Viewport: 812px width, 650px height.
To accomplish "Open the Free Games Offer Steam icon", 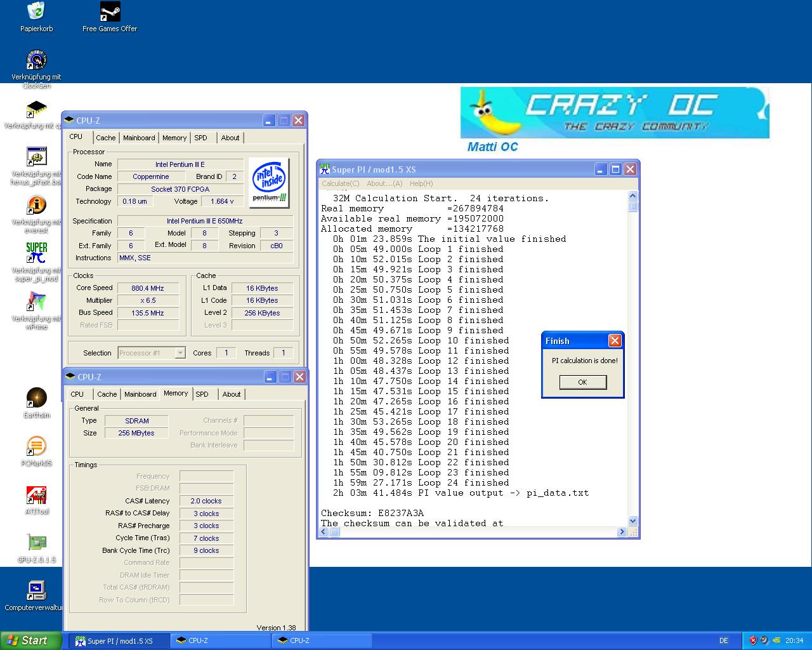I will coord(110,11).
